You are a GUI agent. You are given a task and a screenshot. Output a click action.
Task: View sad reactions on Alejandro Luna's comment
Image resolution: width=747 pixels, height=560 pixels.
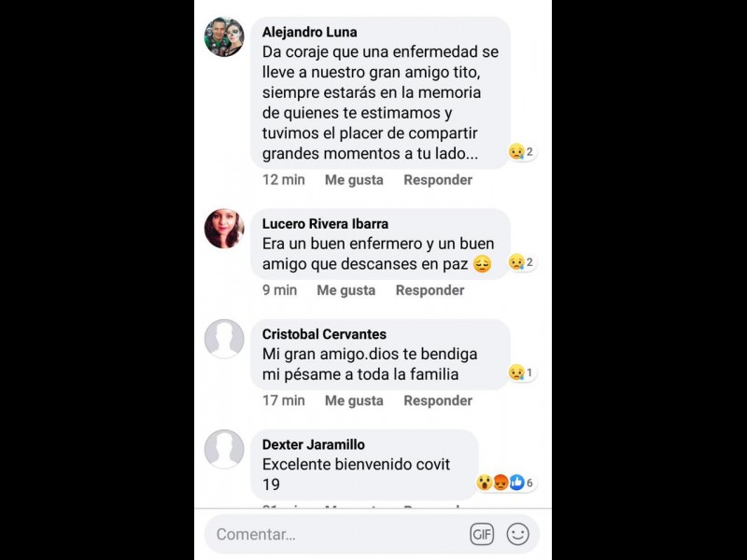click(522, 152)
